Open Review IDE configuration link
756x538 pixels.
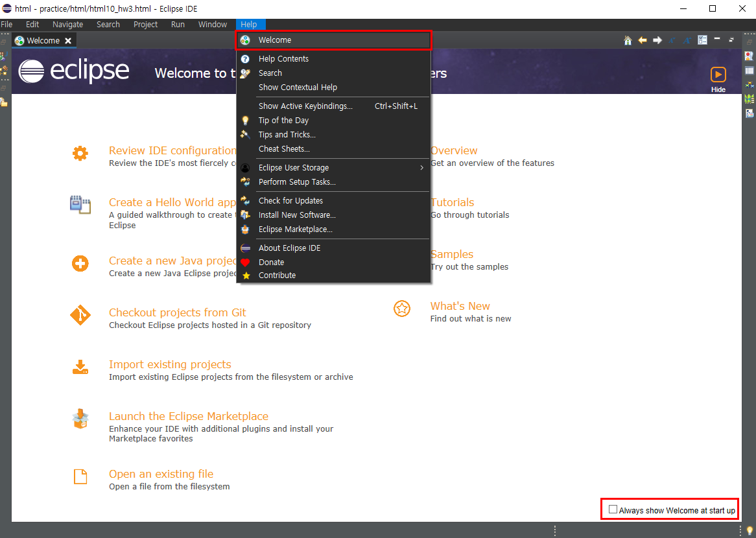[172, 150]
